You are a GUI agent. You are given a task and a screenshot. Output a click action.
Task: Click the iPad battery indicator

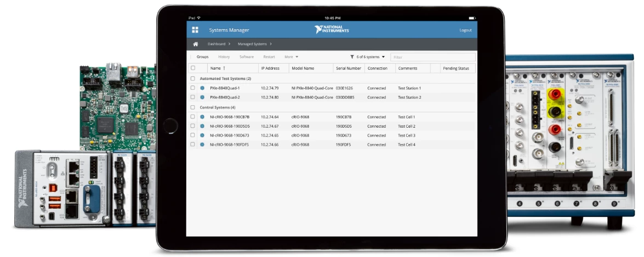point(472,18)
